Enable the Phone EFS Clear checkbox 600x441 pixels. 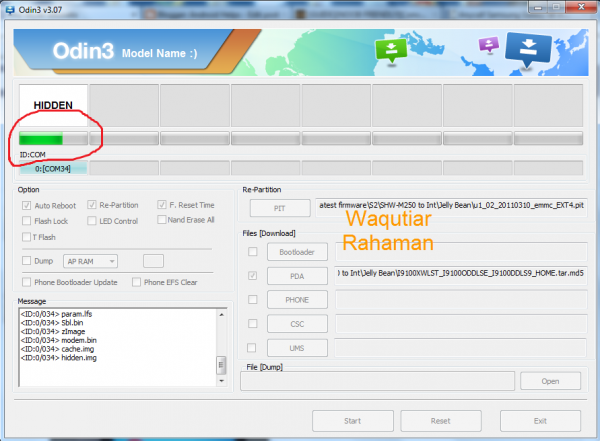(136, 282)
